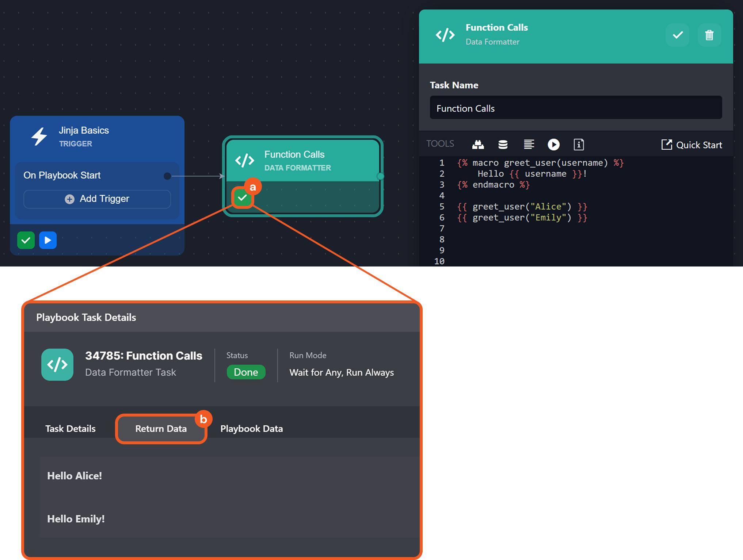Screen dimensions: 743x560
Task: Click green checkmark on Jinja Basics trigger
Action: 26,240
